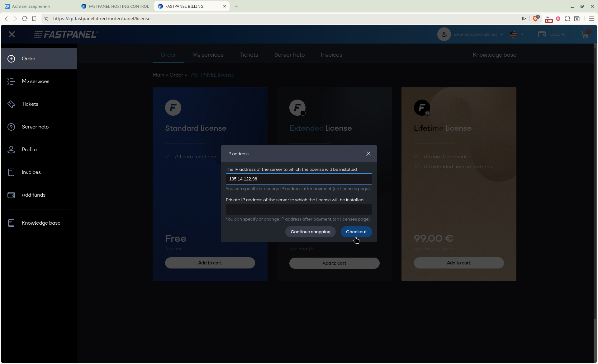Viewport: 598px width, 364px height.
Task: Open a new browser tab
Action: [236, 6]
